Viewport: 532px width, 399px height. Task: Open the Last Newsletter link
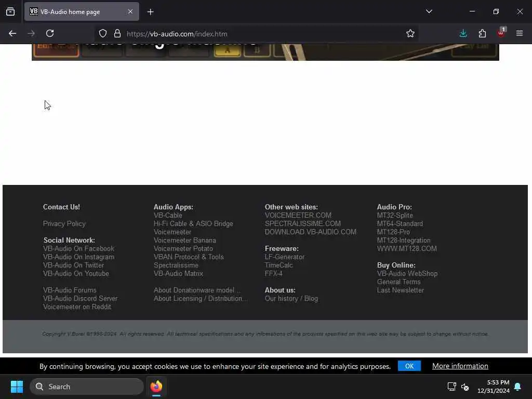[401, 290]
